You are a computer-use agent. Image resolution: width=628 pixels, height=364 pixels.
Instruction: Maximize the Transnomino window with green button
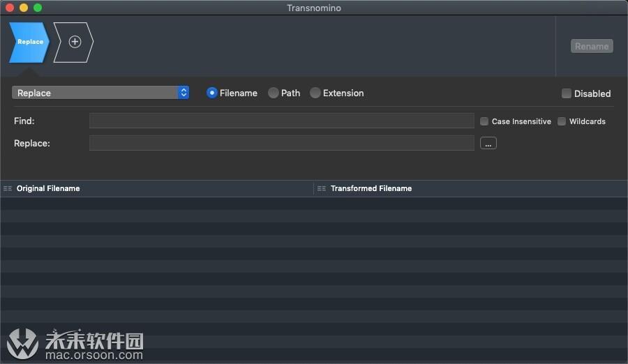click(38, 8)
